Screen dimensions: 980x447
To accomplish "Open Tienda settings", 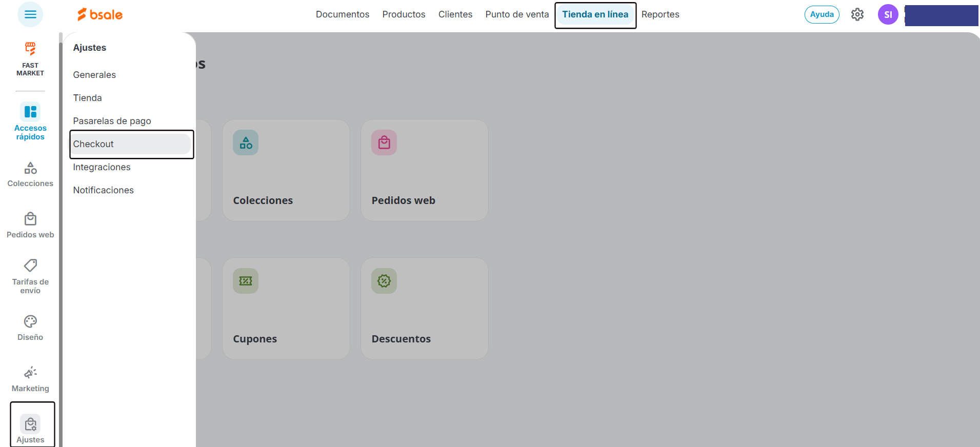I will (x=87, y=98).
